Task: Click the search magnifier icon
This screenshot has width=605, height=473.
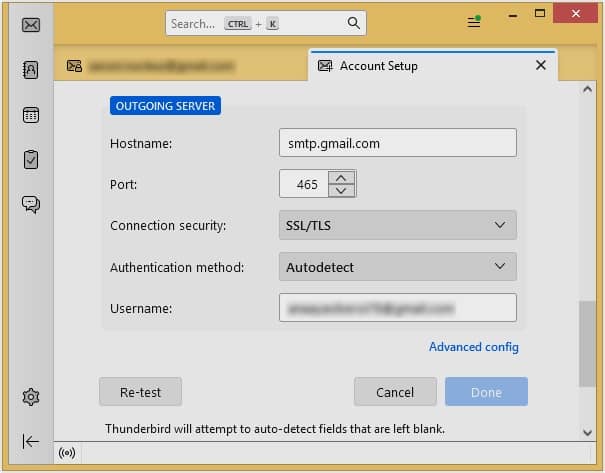Action: (x=353, y=23)
